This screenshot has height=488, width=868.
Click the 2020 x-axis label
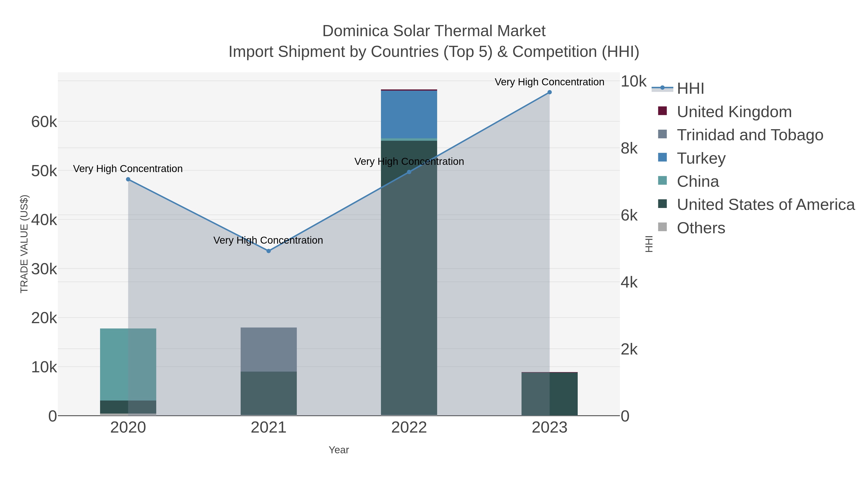click(128, 428)
